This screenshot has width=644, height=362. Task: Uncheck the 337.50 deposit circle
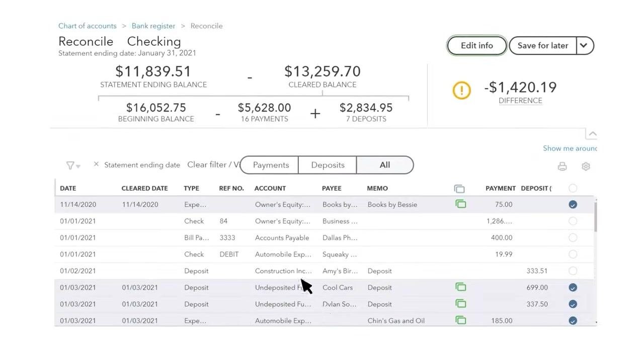pos(573,304)
